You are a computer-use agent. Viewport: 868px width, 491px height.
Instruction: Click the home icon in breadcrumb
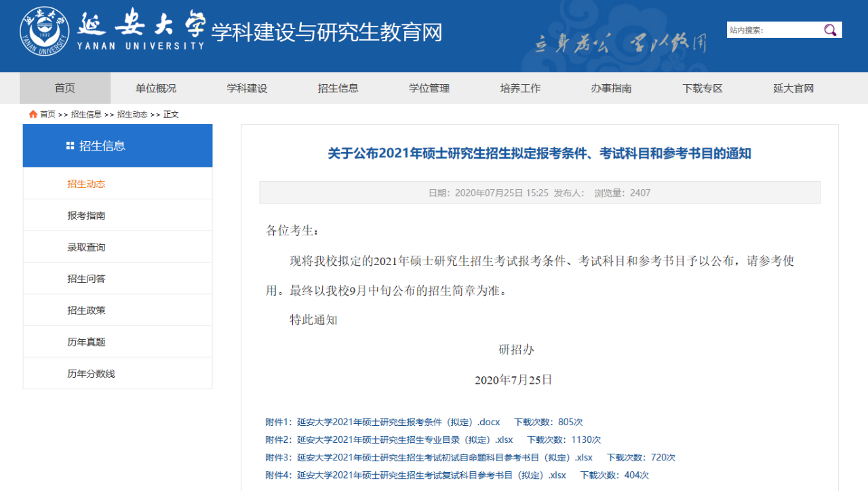coord(33,114)
